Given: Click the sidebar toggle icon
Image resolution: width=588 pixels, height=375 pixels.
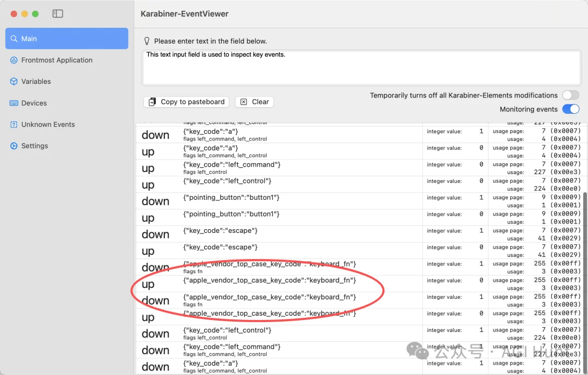Looking at the screenshot, I should point(58,14).
